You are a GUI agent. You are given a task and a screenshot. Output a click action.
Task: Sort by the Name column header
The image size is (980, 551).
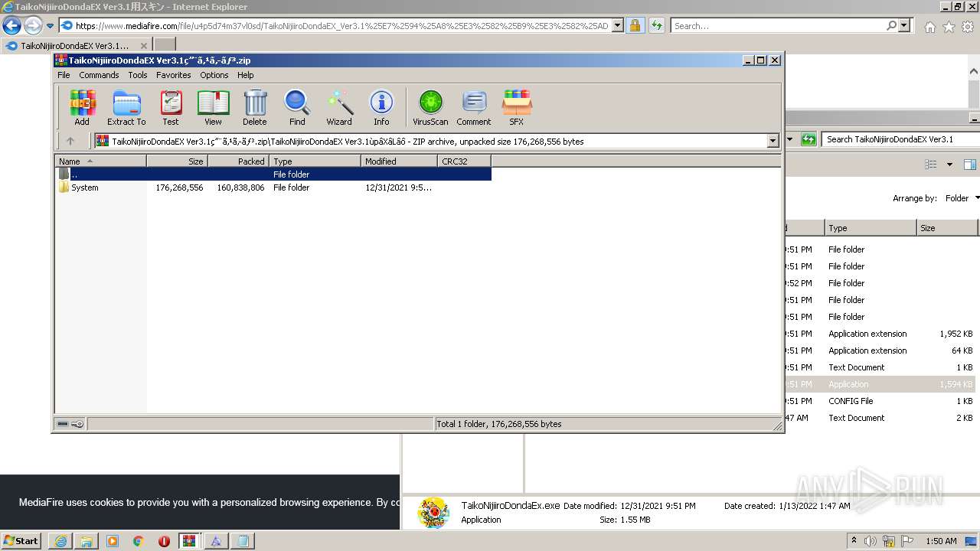tap(101, 161)
